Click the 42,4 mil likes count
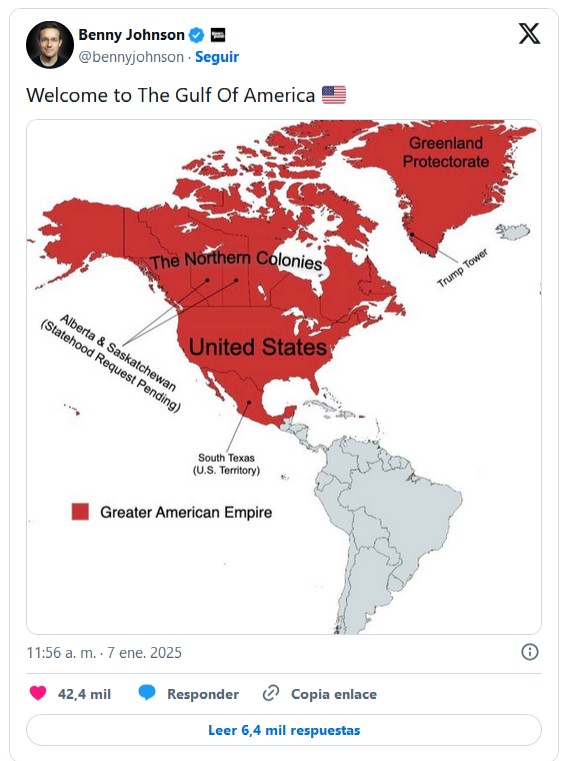 84,694
